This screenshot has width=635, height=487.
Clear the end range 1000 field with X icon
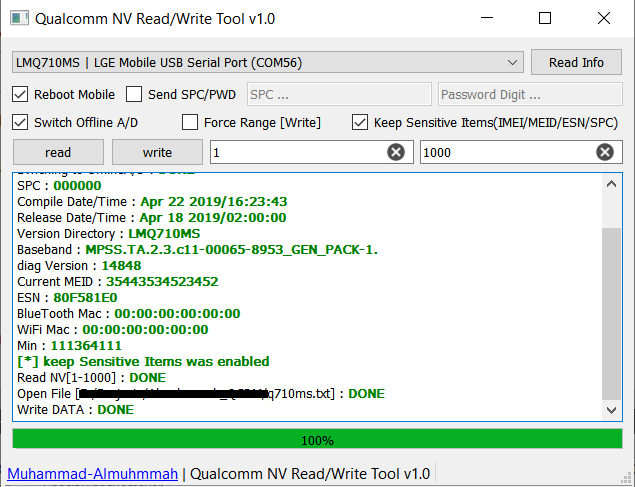[x=605, y=152]
